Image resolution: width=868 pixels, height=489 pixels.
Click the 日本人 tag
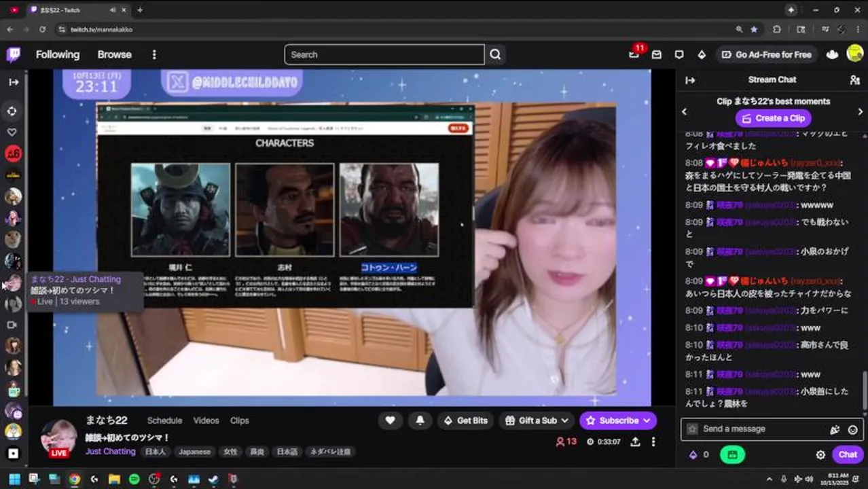click(x=155, y=452)
